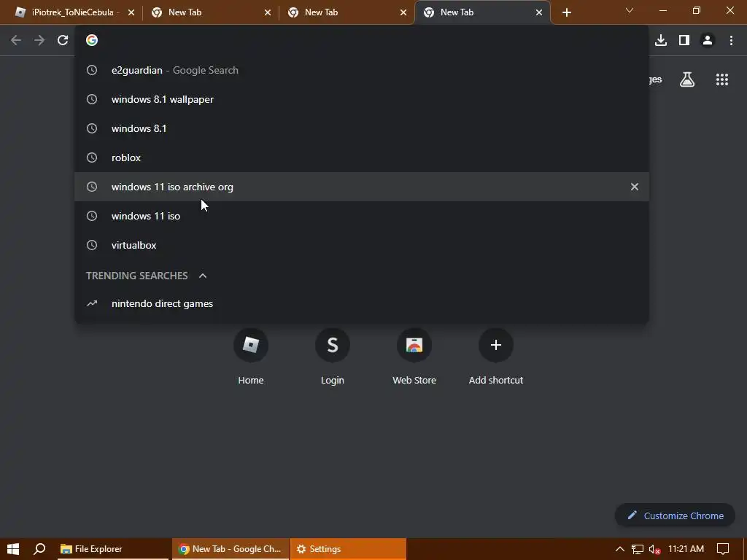Open the network tray icon

[637, 550]
